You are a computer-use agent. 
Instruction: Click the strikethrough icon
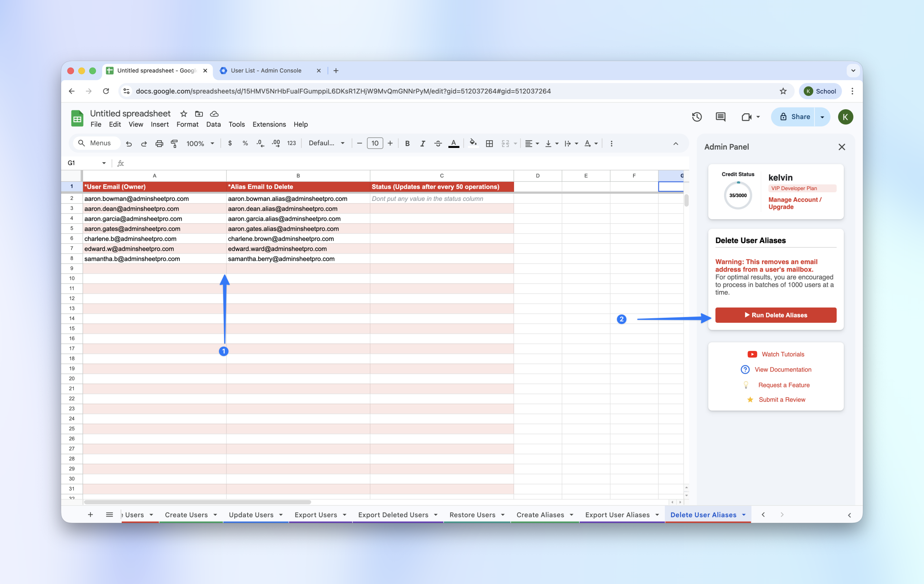point(438,144)
